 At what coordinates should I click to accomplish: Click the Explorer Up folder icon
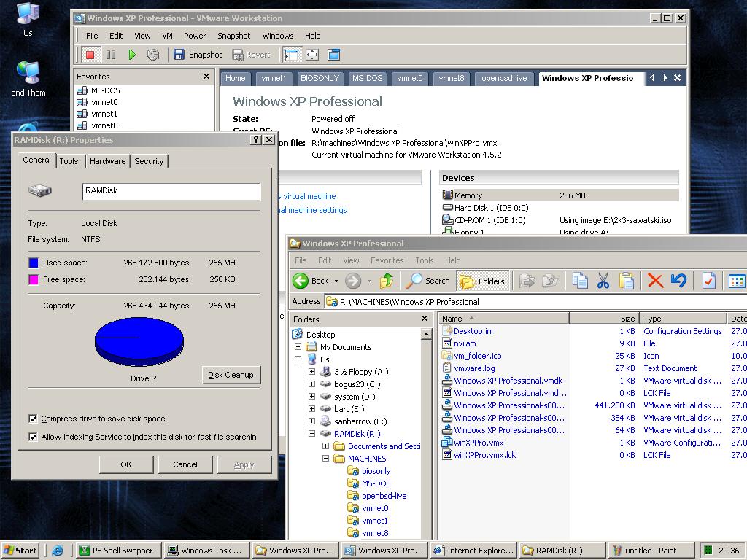[x=387, y=281]
